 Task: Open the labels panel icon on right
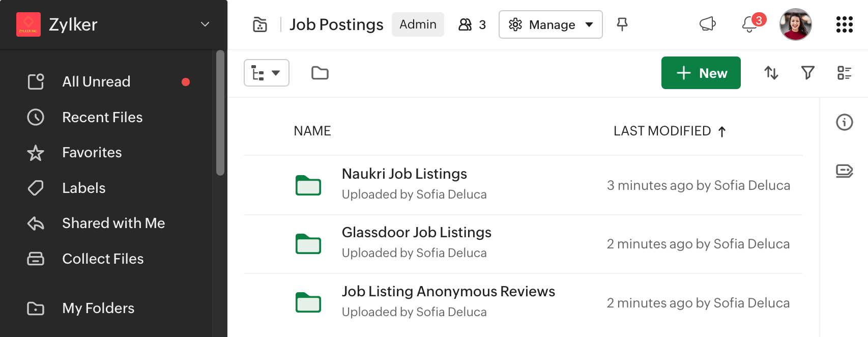[x=844, y=171]
